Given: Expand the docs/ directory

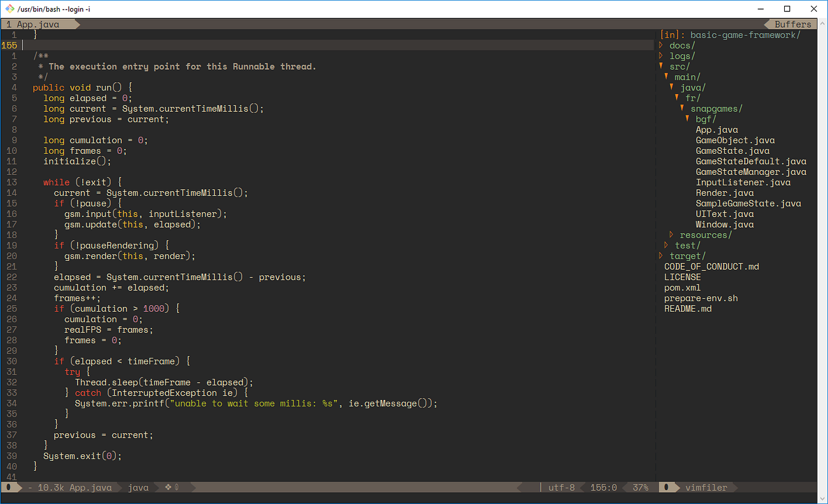Looking at the screenshot, I should [681, 45].
